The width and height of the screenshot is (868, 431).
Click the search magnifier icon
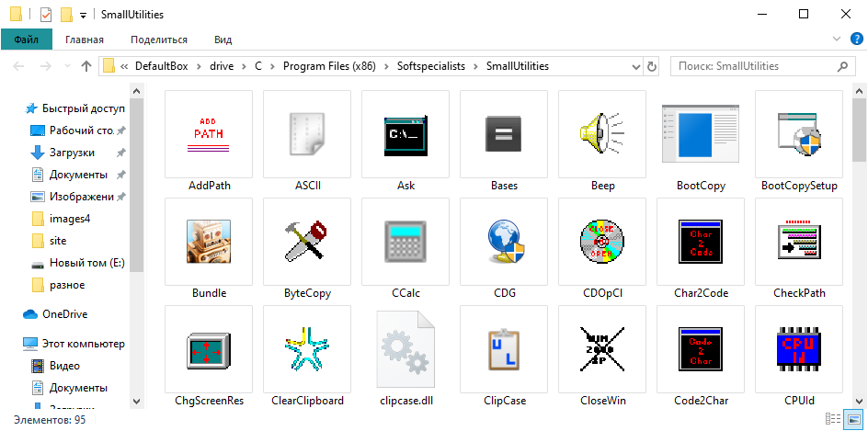tap(842, 66)
